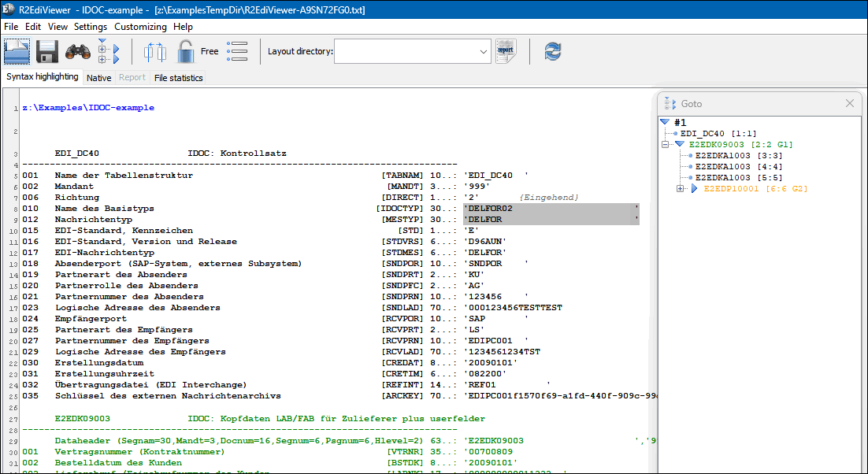Close the Goto panel

tap(849, 103)
